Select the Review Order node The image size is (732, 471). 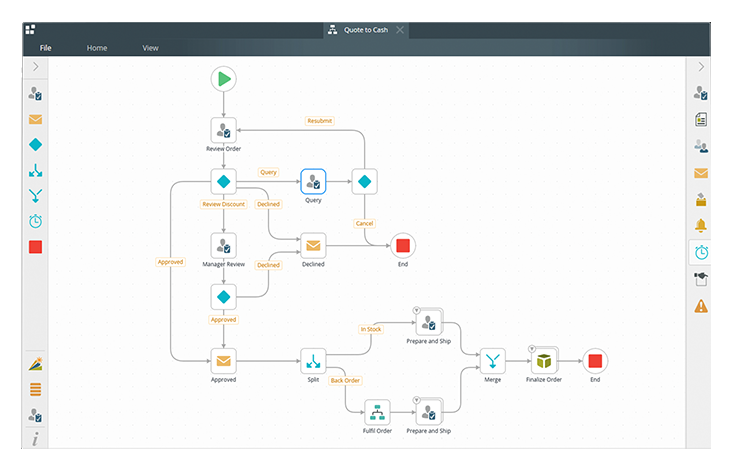tap(224, 130)
